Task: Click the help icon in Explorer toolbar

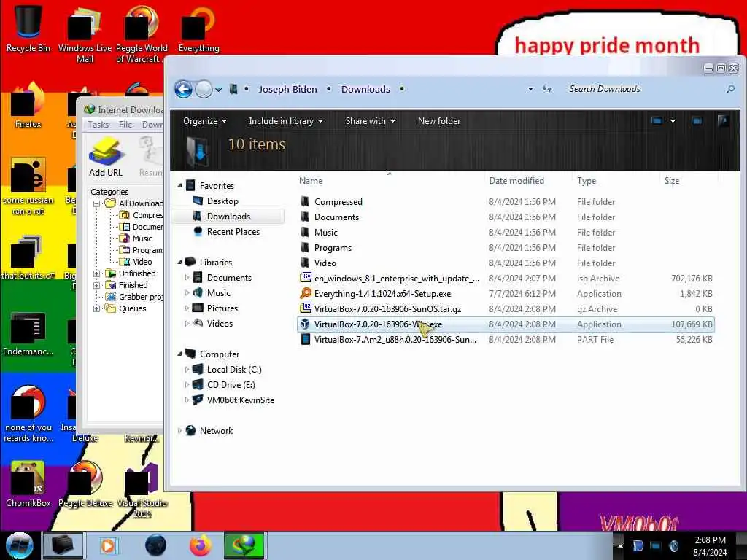Action: coord(723,121)
